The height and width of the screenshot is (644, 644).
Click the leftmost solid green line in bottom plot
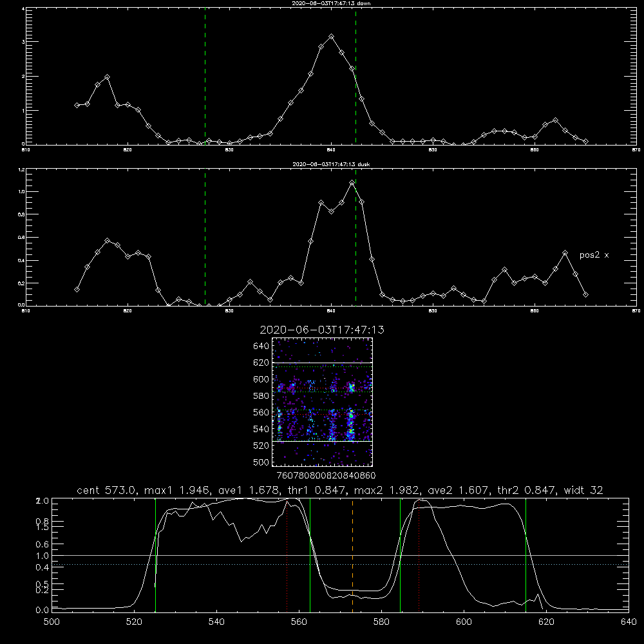pos(155,555)
